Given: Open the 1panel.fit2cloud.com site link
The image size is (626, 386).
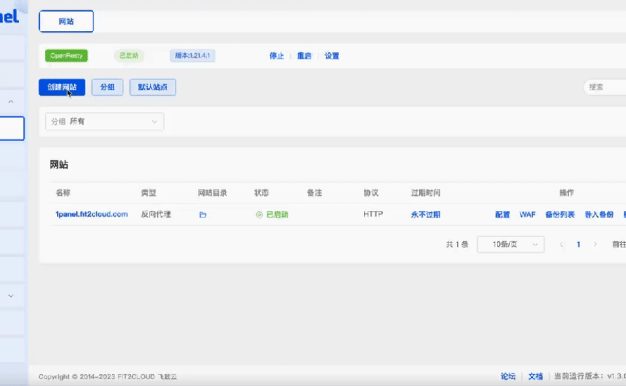Looking at the screenshot, I should point(92,214).
